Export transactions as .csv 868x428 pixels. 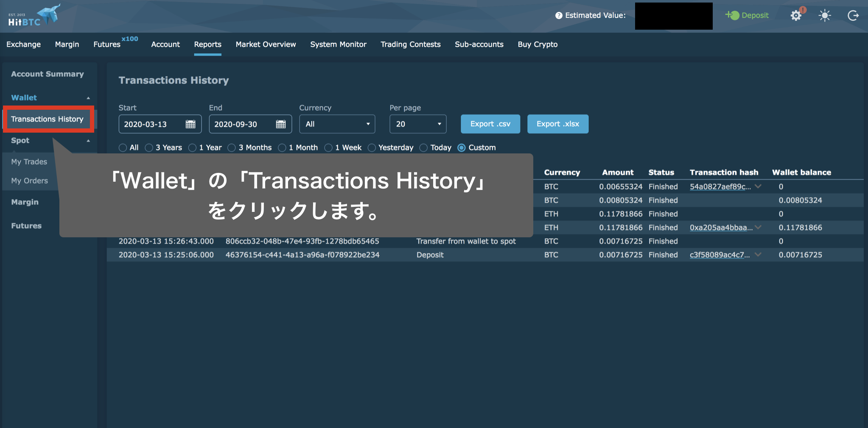(x=490, y=124)
